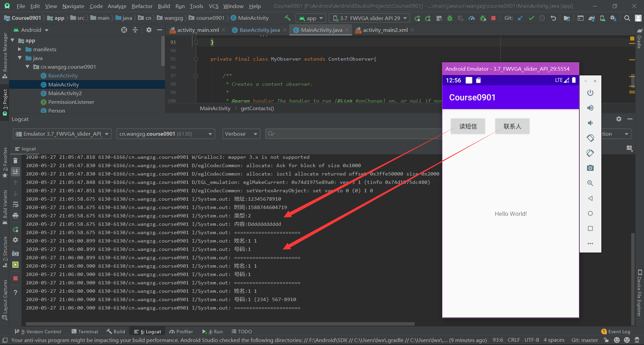Open the Terminal tool window
Viewport: 644px width, 345px height.
[85, 332]
